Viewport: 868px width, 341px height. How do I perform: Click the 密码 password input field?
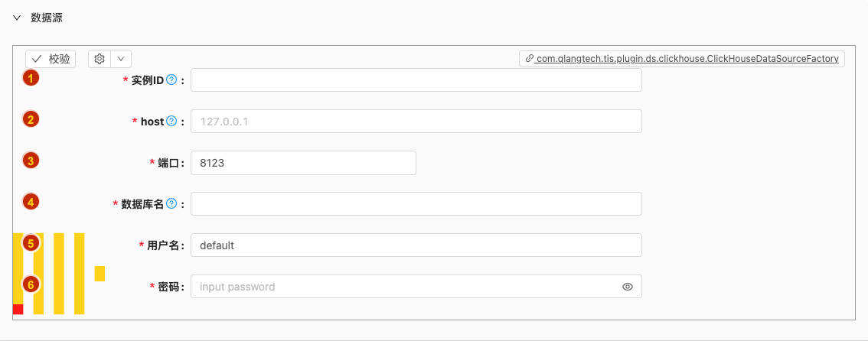pos(416,287)
